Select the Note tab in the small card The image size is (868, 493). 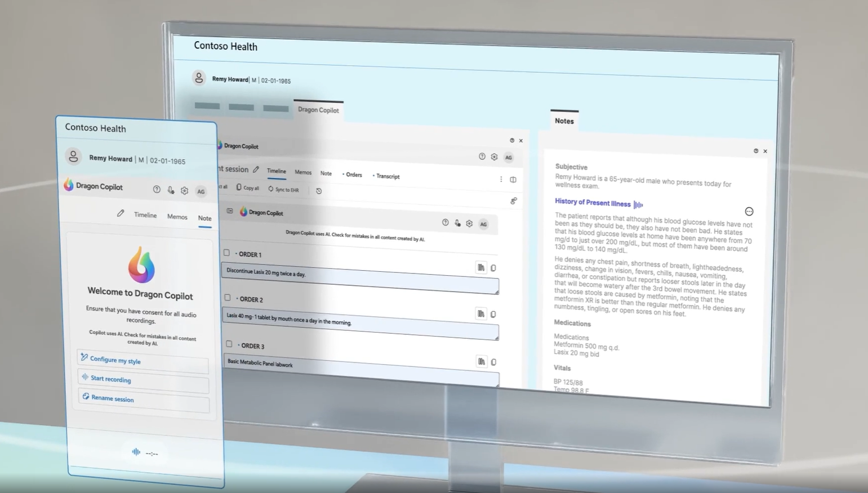204,218
